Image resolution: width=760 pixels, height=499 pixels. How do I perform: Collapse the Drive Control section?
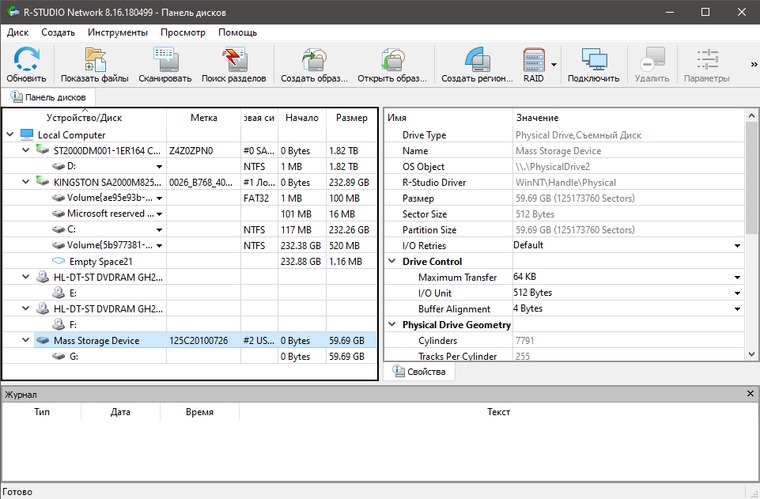(x=392, y=261)
